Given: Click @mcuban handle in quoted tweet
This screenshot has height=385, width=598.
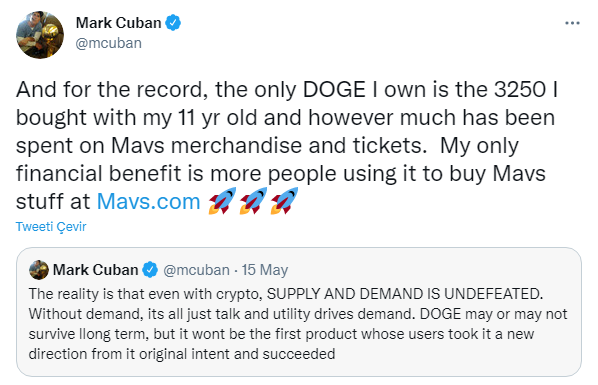Looking at the screenshot, I should tap(196, 270).
